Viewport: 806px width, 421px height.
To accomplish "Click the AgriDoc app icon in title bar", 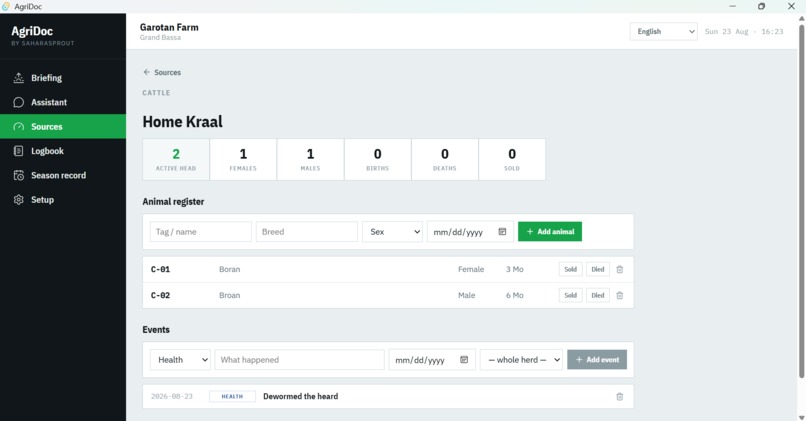I will (6, 6).
